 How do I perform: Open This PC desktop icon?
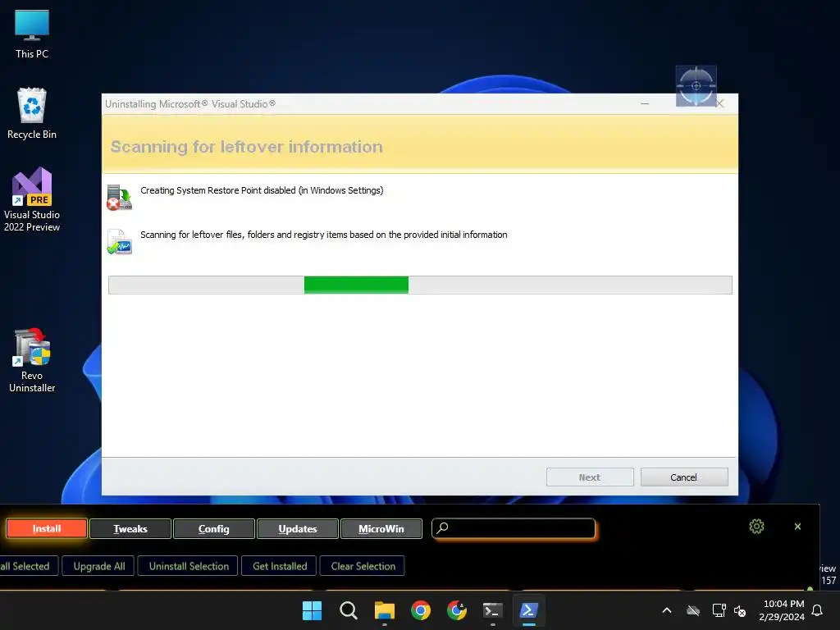pos(32,34)
